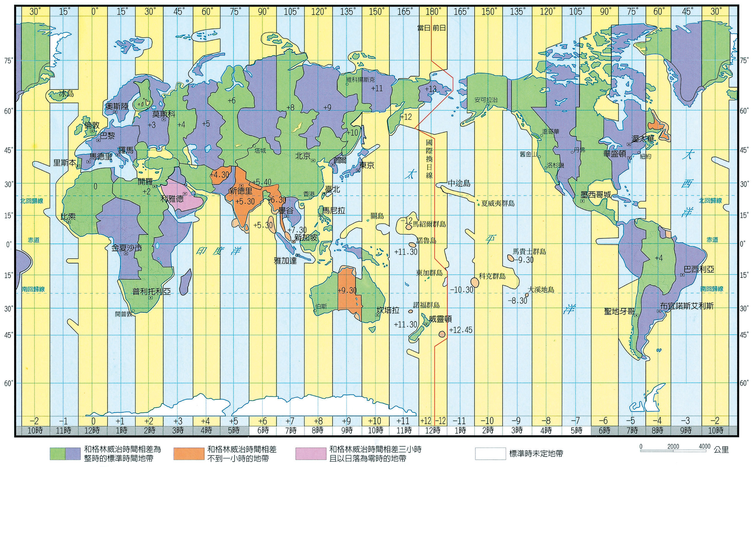Select the city label 利雅德
The height and width of the screenshot is (560, 752).
pos(172,199)
